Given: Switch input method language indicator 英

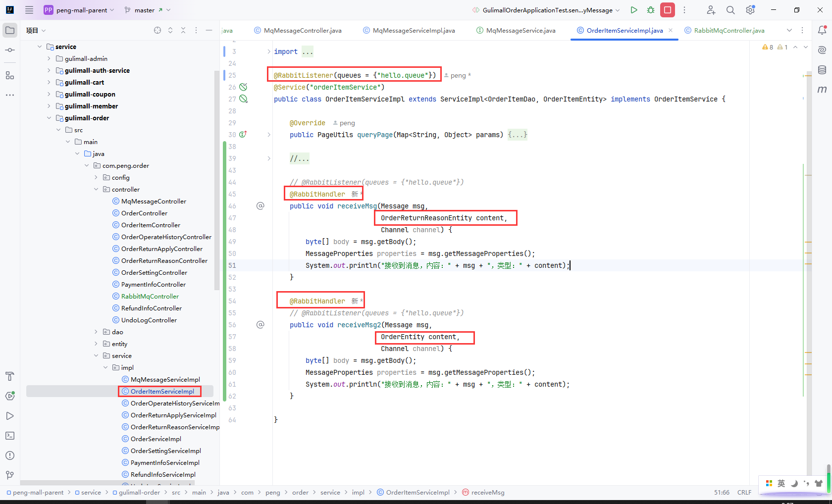Looking at the screenshot, I should coord(781,483).
